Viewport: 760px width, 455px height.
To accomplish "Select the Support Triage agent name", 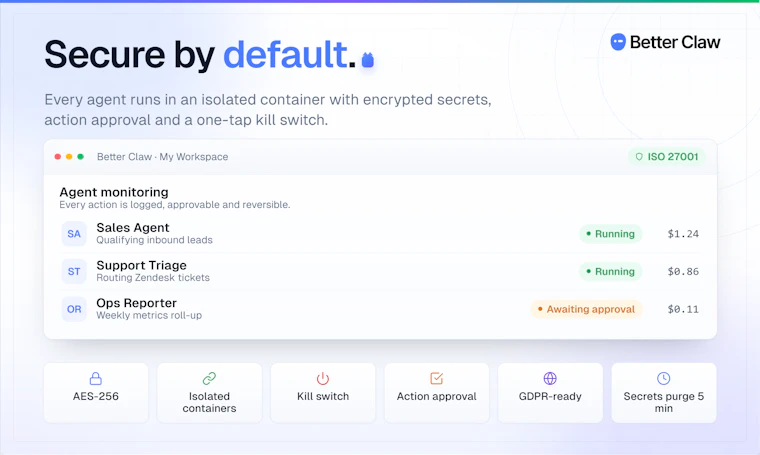I will tap(142, 265).
